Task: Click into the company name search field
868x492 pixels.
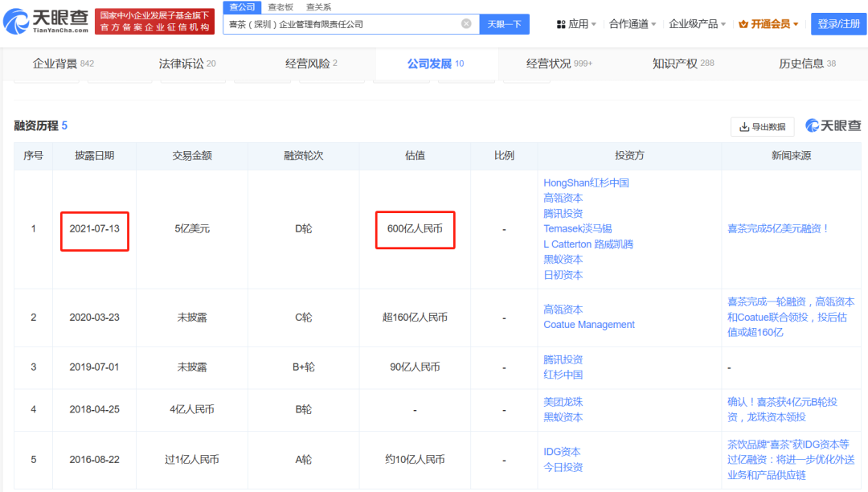Action: pyautogui.click(x=342, y=24)
